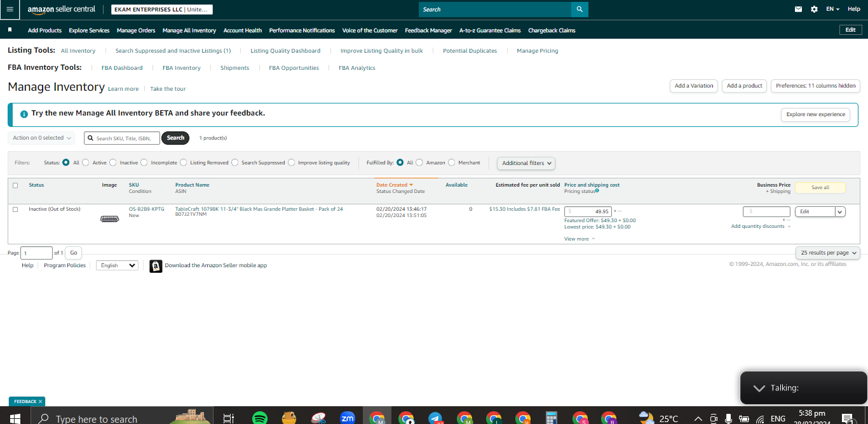The image size is (868, 424).
Task: Open Preferences: 11 columns hidden
Action: (x=815, y=86)
